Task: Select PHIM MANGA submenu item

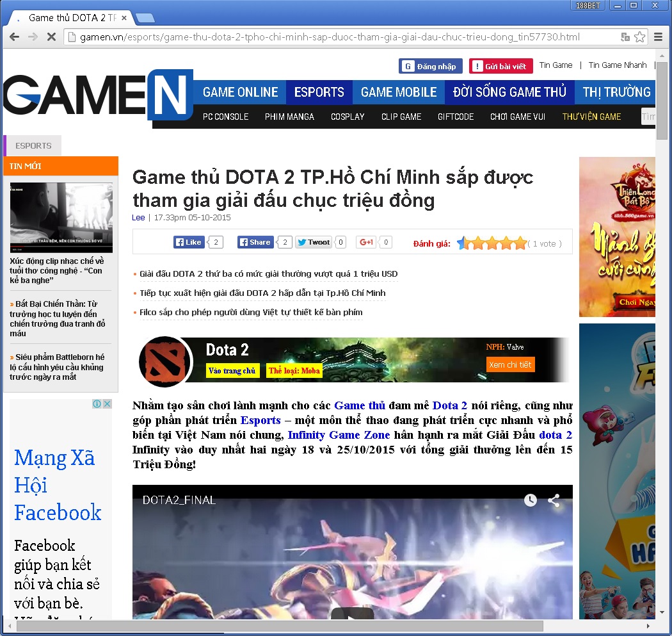Action: pyautogui.click(x=289, y=117)
